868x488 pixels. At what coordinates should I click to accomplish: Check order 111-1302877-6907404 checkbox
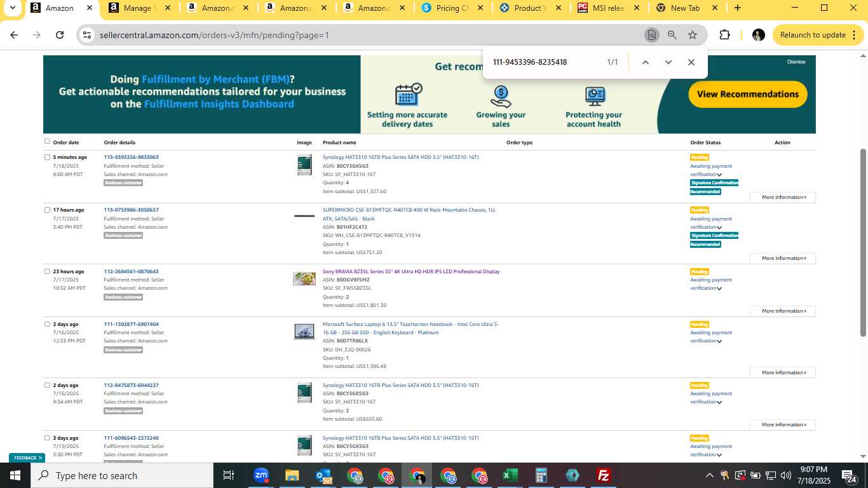[47, 324]
